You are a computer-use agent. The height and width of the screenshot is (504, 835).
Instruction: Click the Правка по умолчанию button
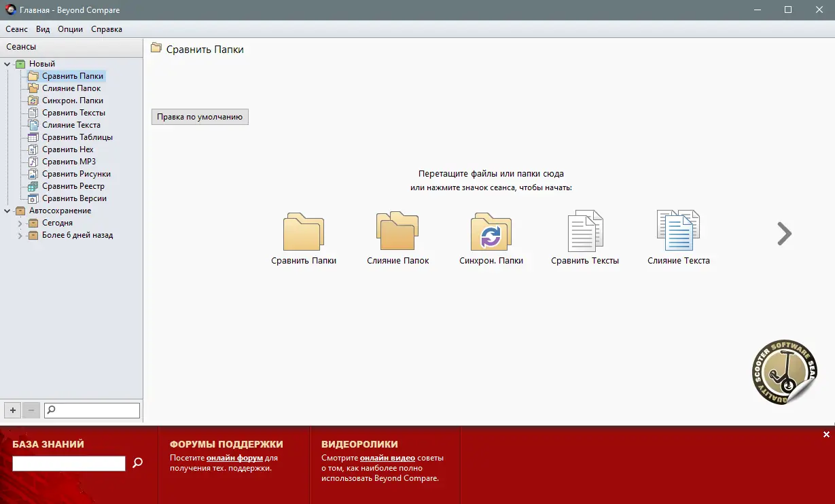tap(199, 116)
